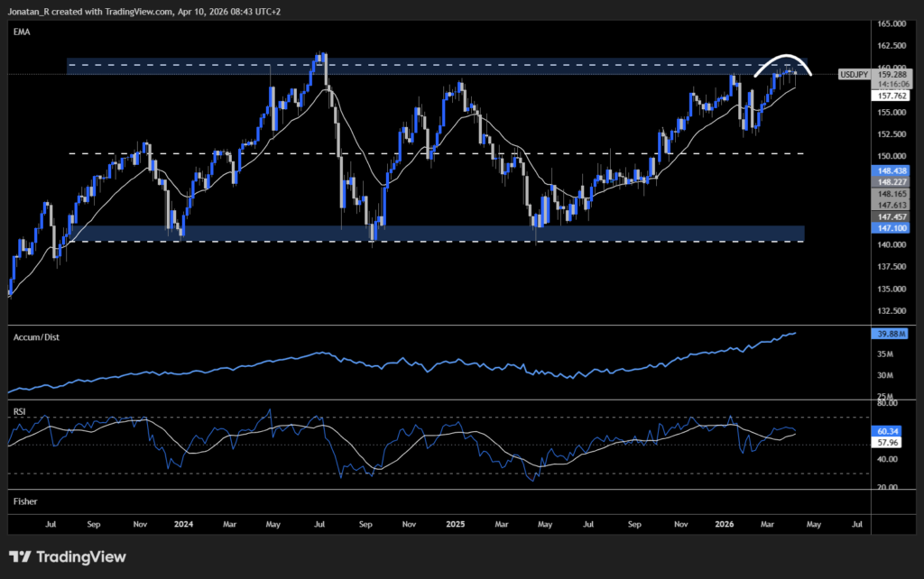Image resolution: width=924 pixels, height=579 pixels.
Task: Click 2026 on the time axis
Action: pyautogui.click(x=724, y=523)
